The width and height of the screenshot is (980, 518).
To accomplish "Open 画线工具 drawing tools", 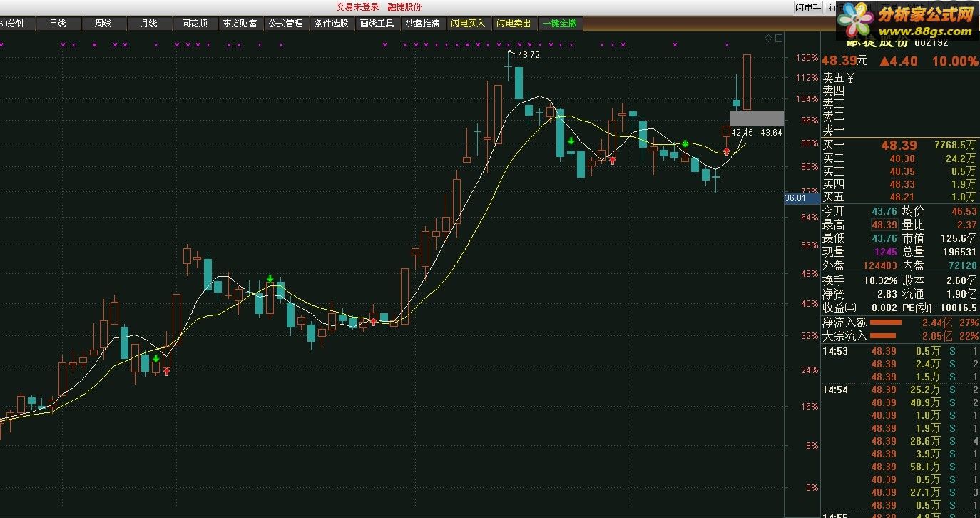I will click(x=377, y=24).
